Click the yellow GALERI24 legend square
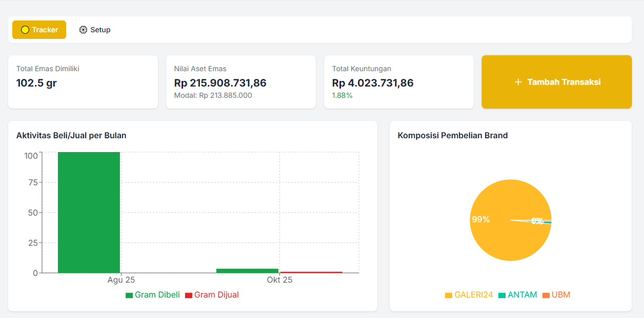The height and width of the screenshot is (318, 644). point(449,295)
